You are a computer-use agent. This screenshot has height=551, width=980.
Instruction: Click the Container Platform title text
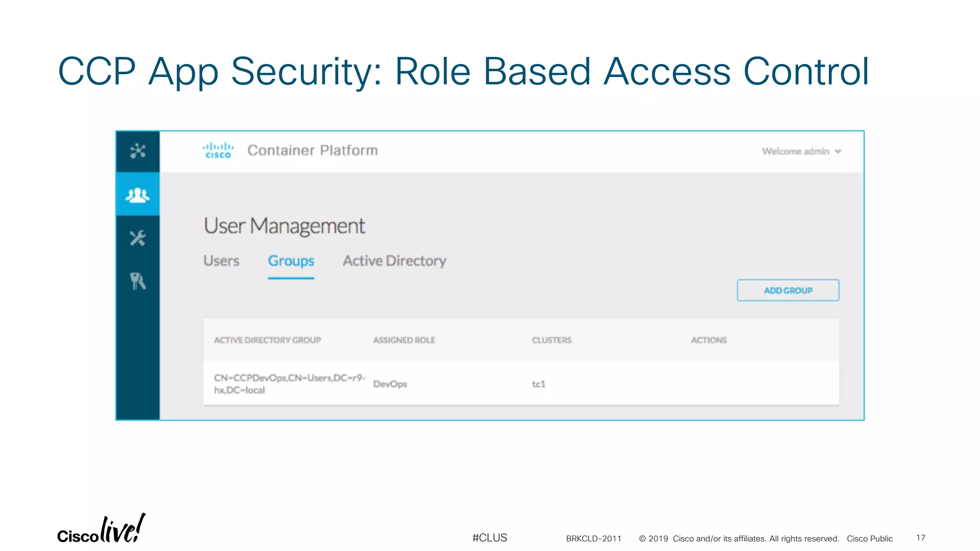pyautogui.click(x=312, y=151)
